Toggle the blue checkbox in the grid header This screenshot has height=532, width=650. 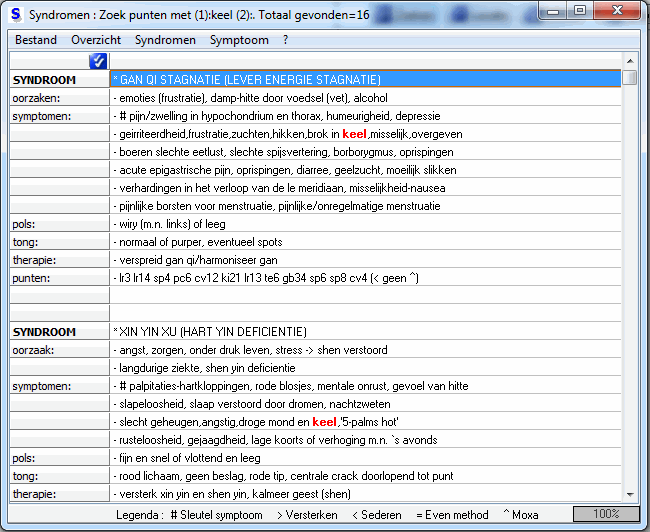click(98, 61)
